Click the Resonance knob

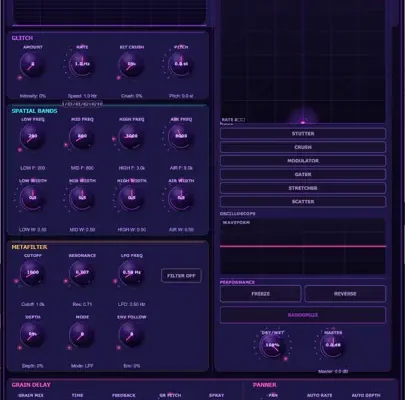pyautogui.click(x=82, y=273)
